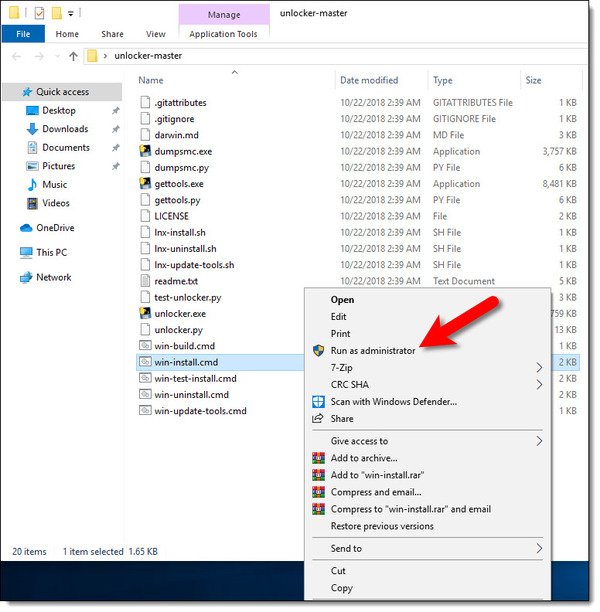This screenshot has height=612, width=600.
Task: Click the Properties checkmark icon in title bar
Action: [39, 13]
